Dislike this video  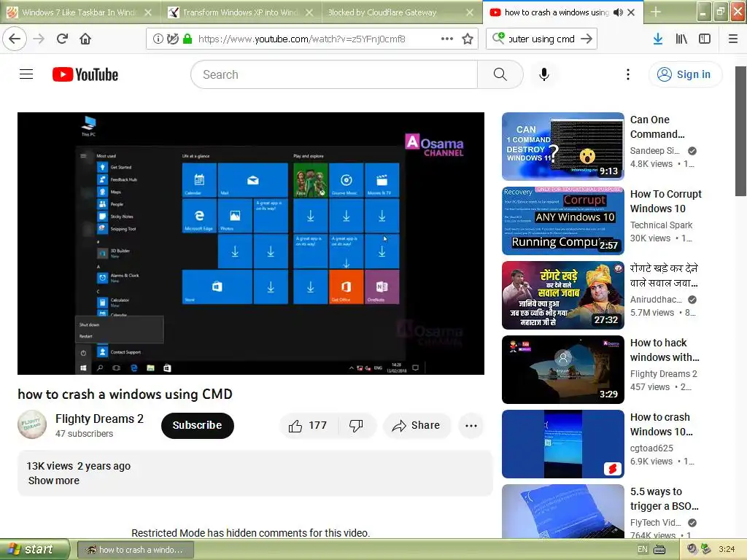pyautogui.click(x=356, y=425)
